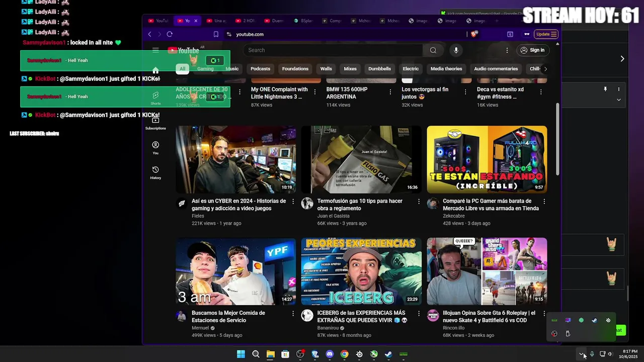The height and width of the screenshot is (362, 644).
Task: Open options for Así es un CYBER video
Action: tap(293, 201)
